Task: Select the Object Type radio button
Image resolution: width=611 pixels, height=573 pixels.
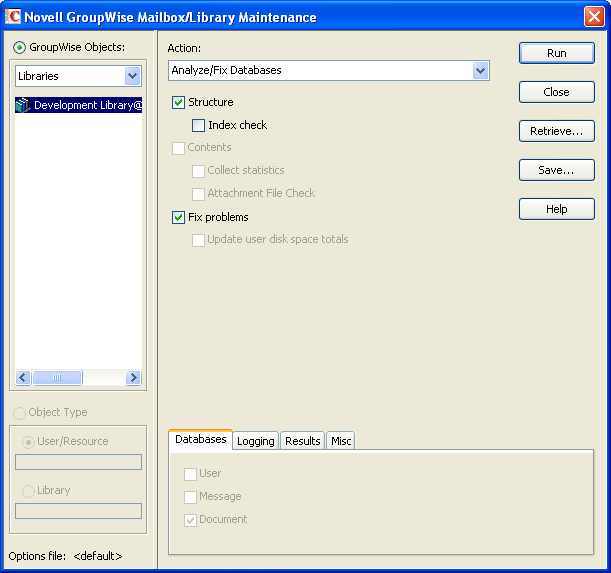Action: point(19,413)
